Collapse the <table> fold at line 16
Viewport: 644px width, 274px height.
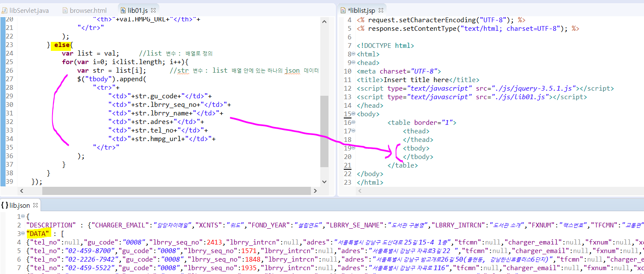(x=353, y=123)
